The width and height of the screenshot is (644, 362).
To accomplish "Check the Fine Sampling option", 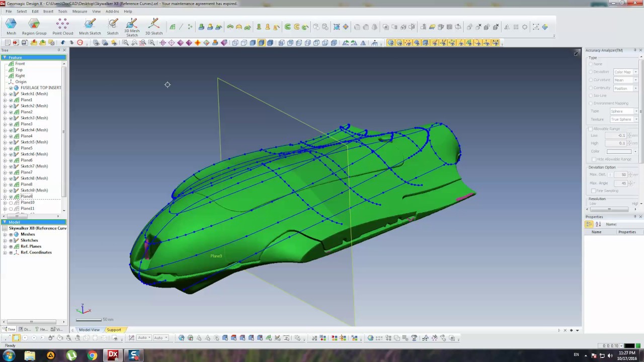I will coord(594,191).
